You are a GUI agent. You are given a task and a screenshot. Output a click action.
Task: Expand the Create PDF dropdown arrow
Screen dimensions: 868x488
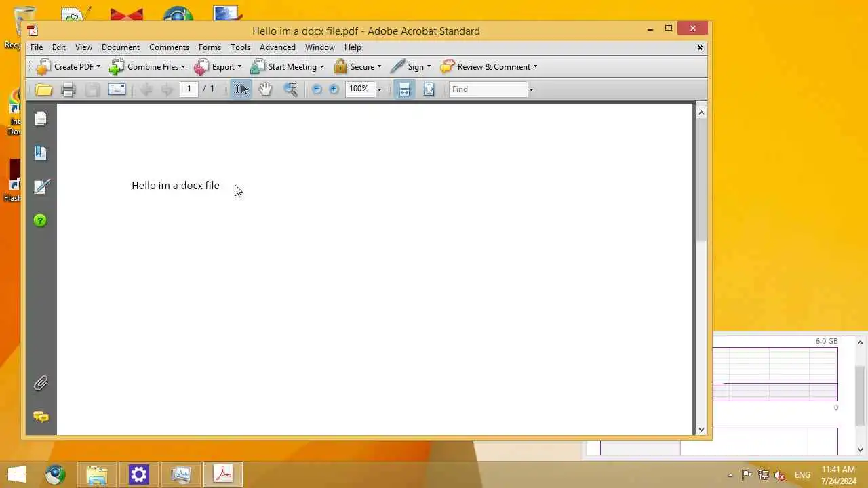(x=98, y=67)
